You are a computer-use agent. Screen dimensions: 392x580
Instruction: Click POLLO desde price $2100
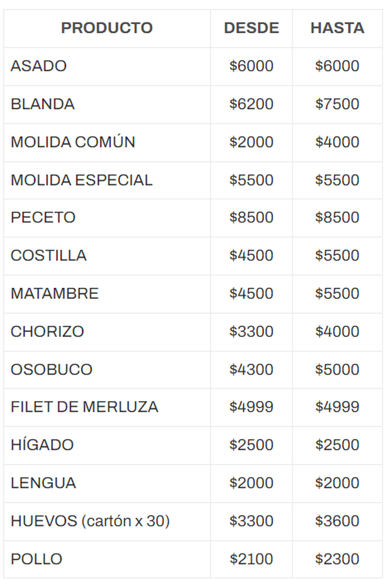coord(251,559)
